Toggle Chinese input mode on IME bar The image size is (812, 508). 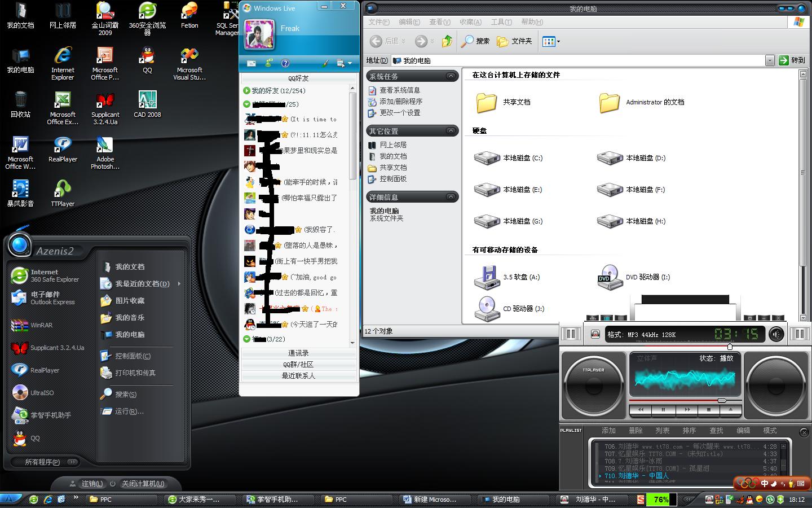coord(765,483)
